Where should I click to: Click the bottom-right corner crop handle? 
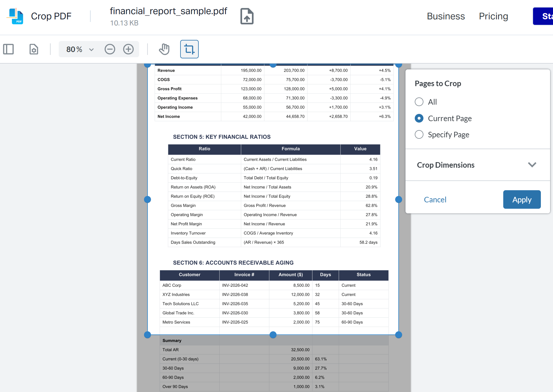pyautogui.click(x=399, y=335)
